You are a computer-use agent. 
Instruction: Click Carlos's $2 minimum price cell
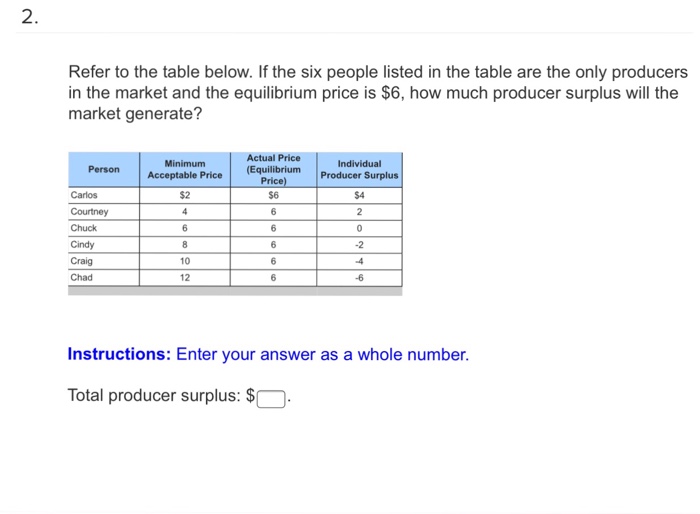coord(185,195)
